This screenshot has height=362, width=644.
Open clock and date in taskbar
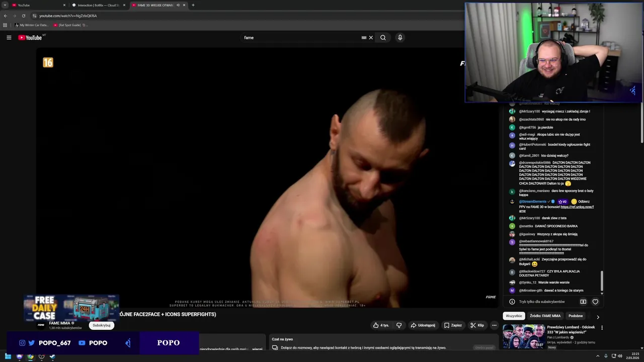633,356
